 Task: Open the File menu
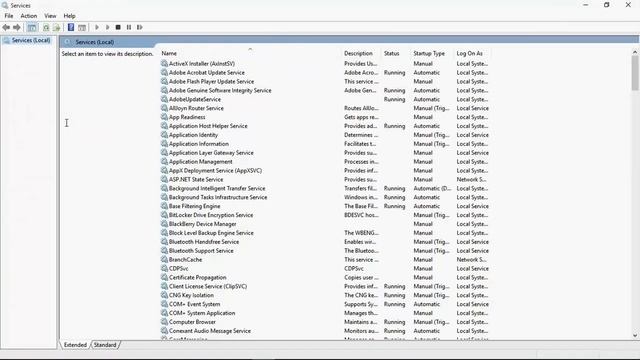coord(9,16)
